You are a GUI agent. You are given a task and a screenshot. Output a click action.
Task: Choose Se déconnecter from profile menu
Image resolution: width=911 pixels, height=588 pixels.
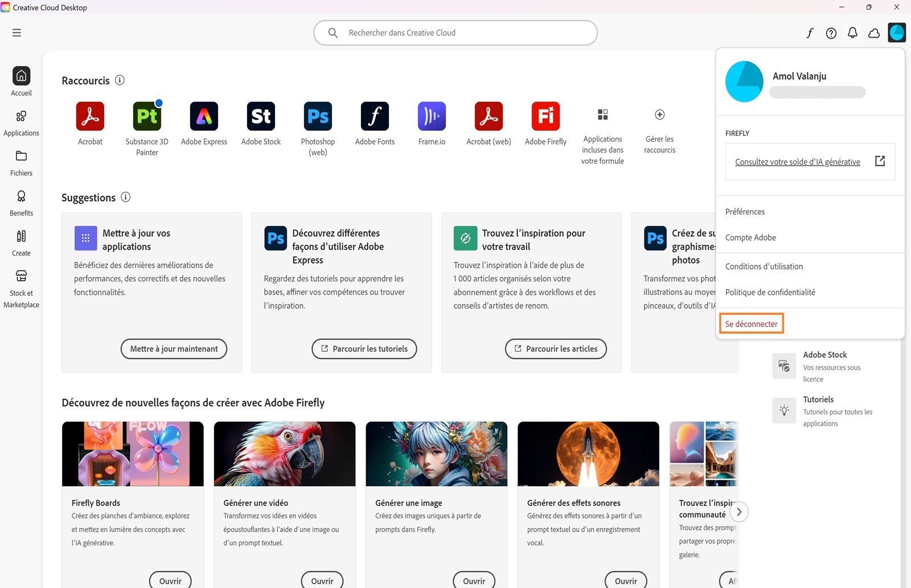[751, 323]
